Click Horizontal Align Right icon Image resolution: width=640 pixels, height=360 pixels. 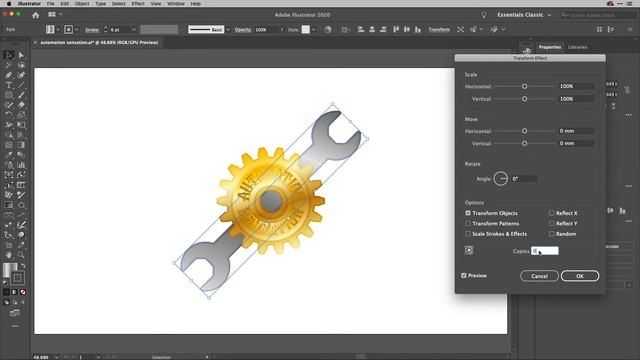pos(383,29)
